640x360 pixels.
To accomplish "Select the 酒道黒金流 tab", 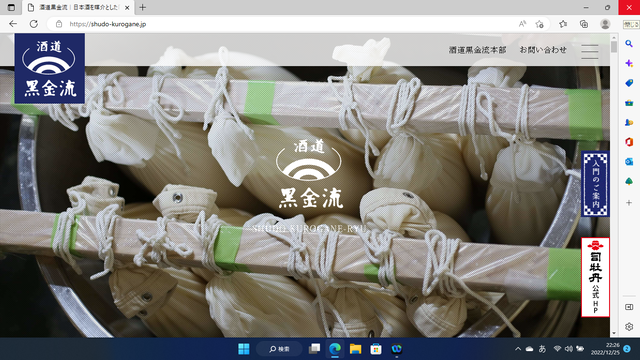I will [78, 7].
